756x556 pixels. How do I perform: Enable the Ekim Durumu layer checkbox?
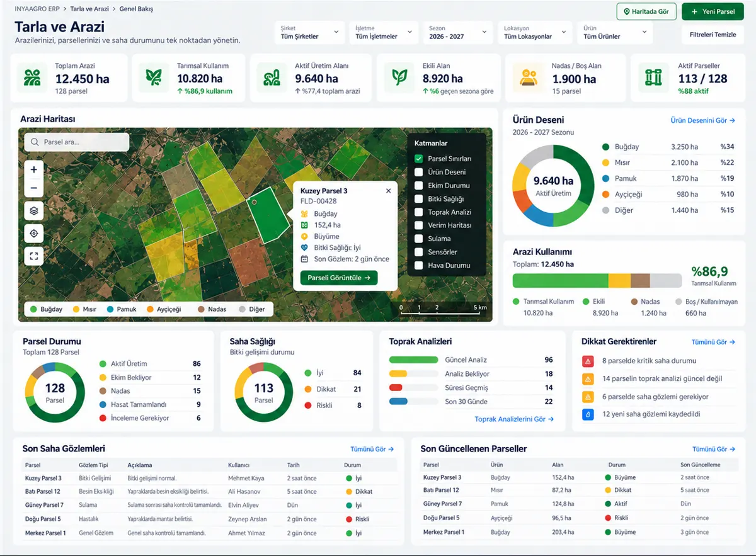pyautogui.click(x=418, y=186)
